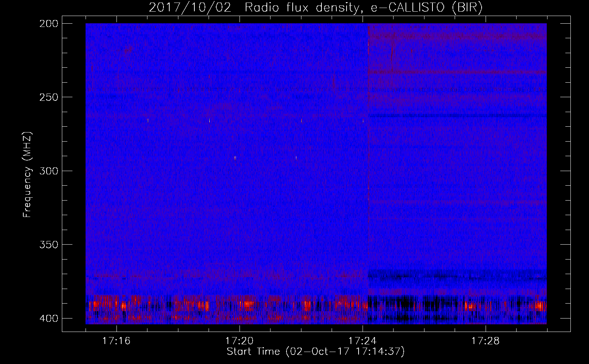Click the 17:16 time tick label
The image size is (589, 364).
click(x=116, y=341)
